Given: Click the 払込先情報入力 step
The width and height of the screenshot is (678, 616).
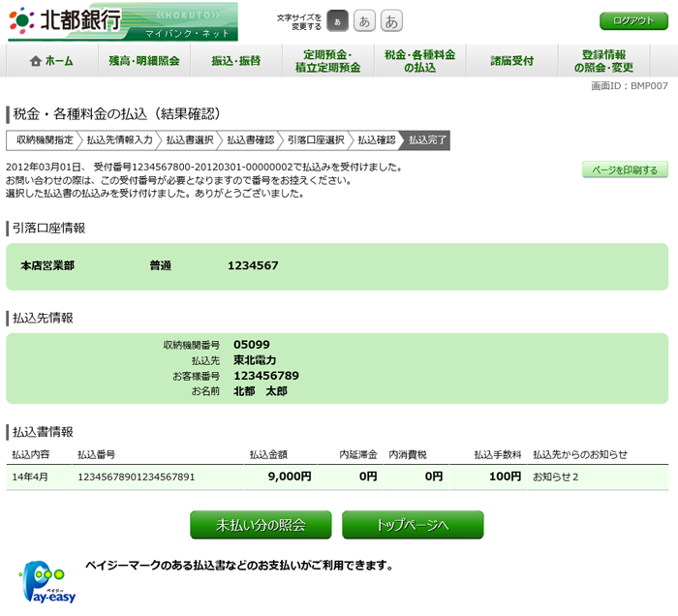Looking at the screenshot, I should (120, 140).
